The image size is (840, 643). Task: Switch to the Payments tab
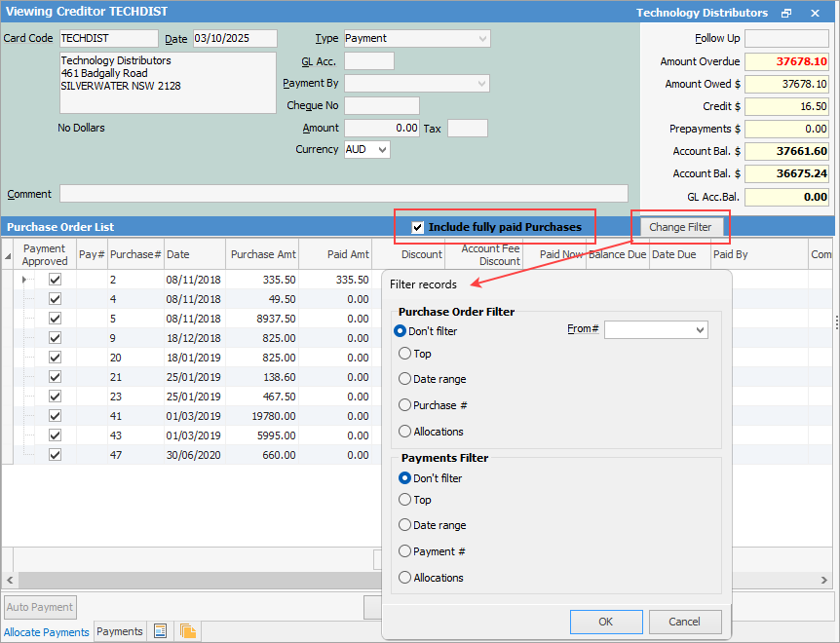point(120,631)
